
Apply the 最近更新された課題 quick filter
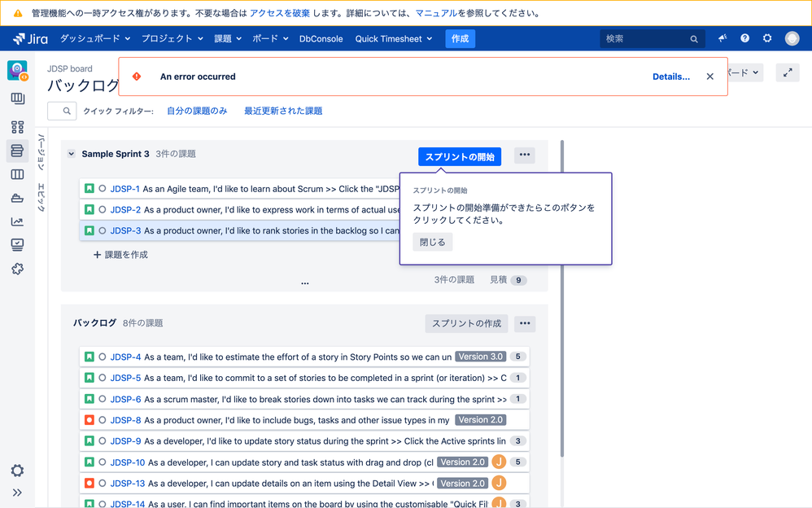coord(283,111)
